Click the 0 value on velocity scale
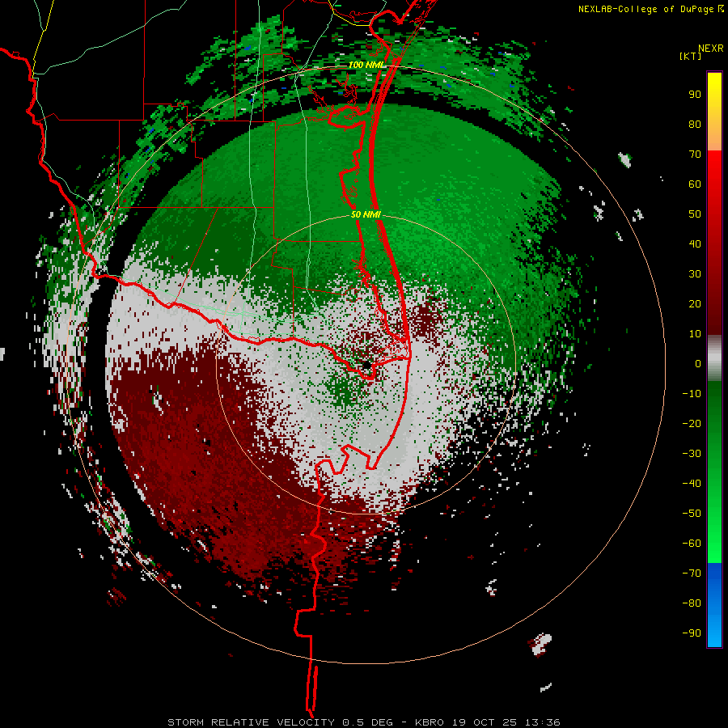Screen dimensions: 728x728 tap(698, 363)
